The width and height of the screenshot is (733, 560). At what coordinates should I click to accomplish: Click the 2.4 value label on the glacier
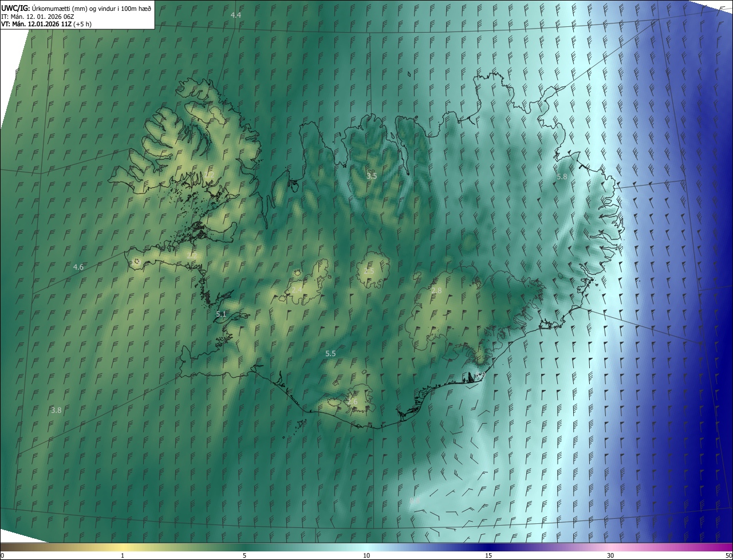click(x=297, y=291)
